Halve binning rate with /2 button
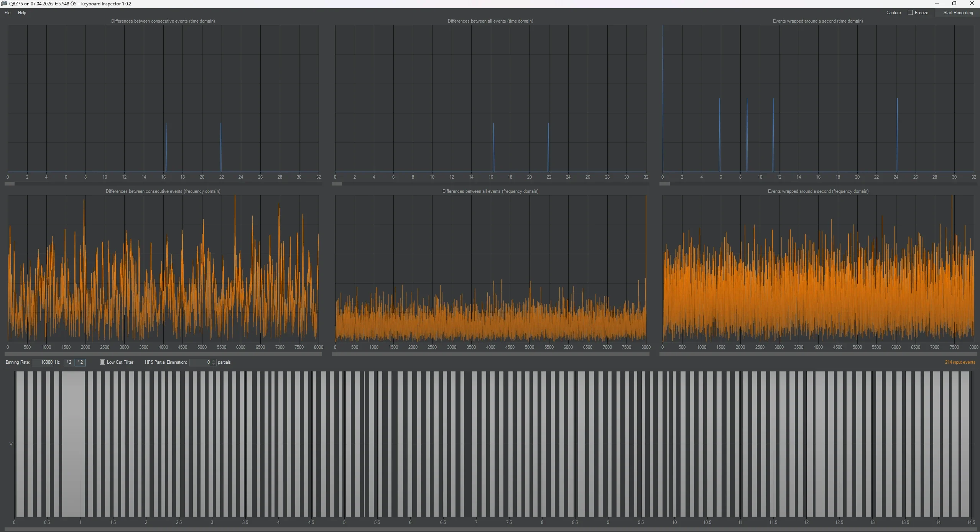Image resolution: width=980 pixels, height=532 pixels. pyautogui.click(x=69, y=362)
